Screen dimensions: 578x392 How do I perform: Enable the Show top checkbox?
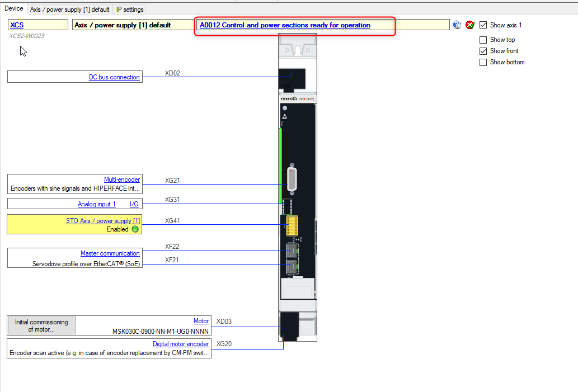pos(483,40)
